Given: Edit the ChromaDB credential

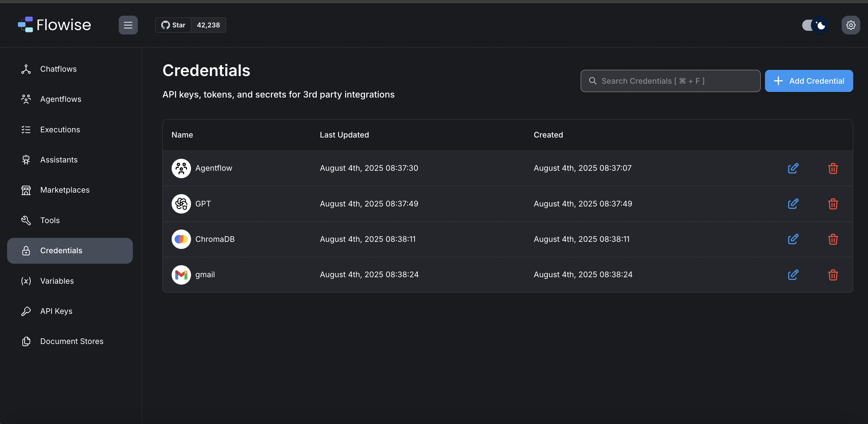Looking at the screenshot, I should [793, 239].
